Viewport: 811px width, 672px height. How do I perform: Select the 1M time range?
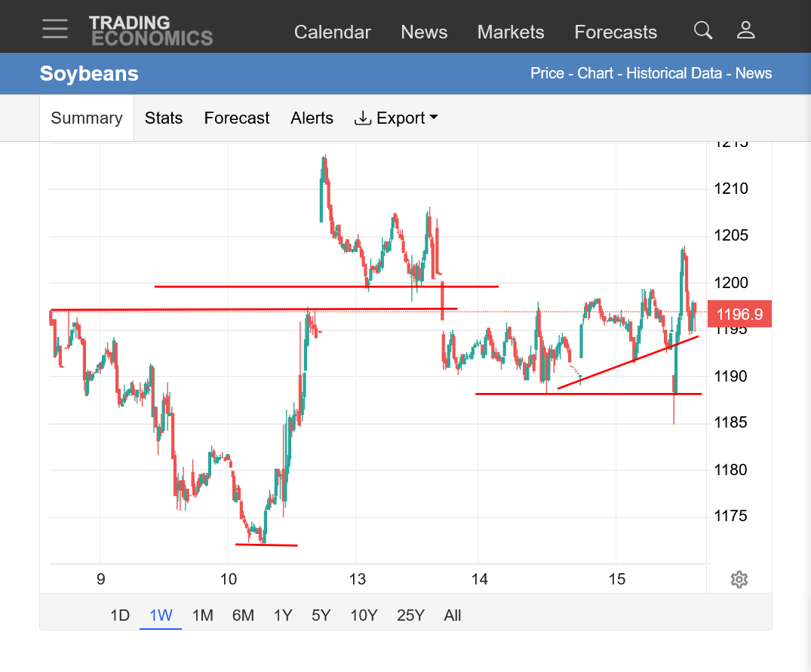click(x=202, y=615)
